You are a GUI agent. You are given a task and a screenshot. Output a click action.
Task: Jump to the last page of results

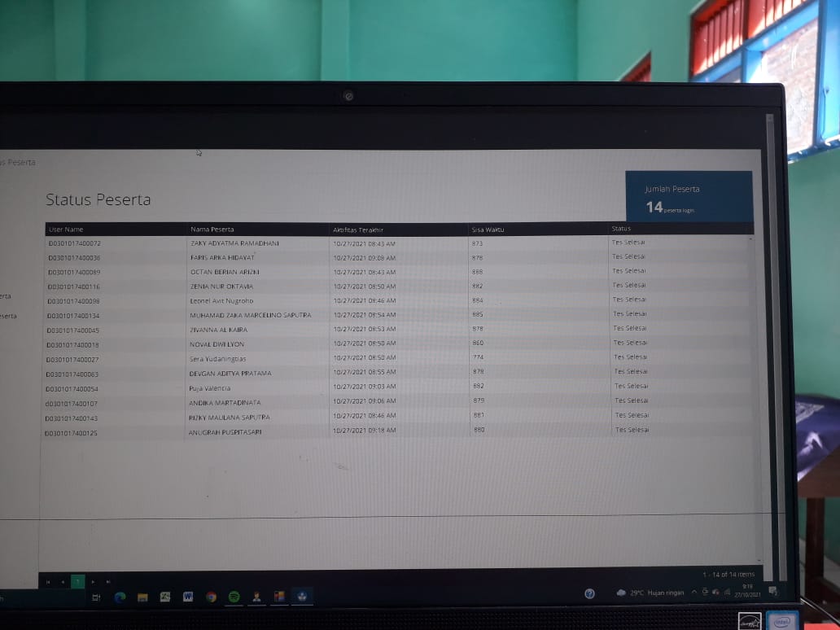coord(107,582)
